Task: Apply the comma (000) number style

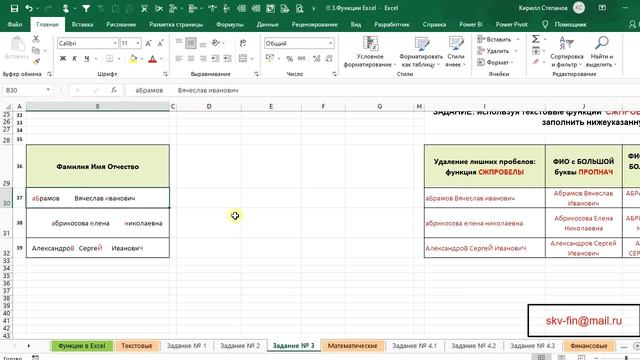Action: coord(302,59)
